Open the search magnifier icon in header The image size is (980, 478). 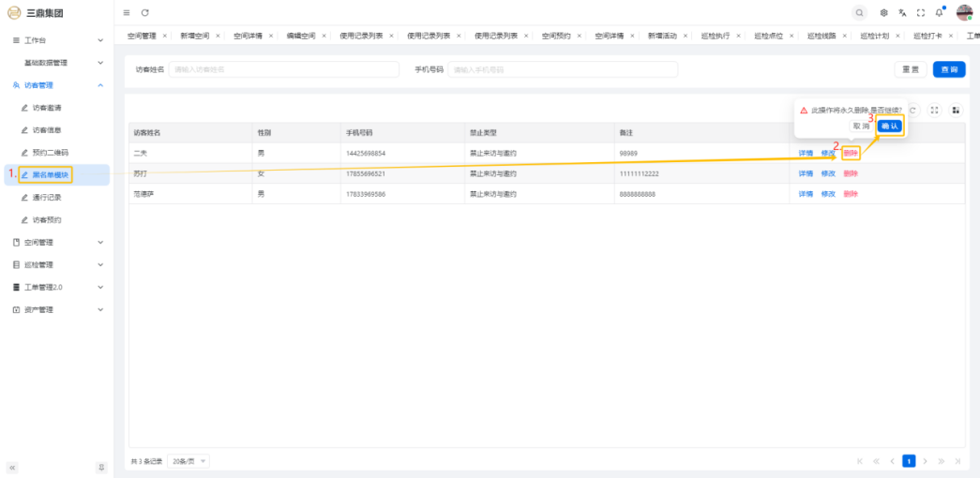(859, 12)
